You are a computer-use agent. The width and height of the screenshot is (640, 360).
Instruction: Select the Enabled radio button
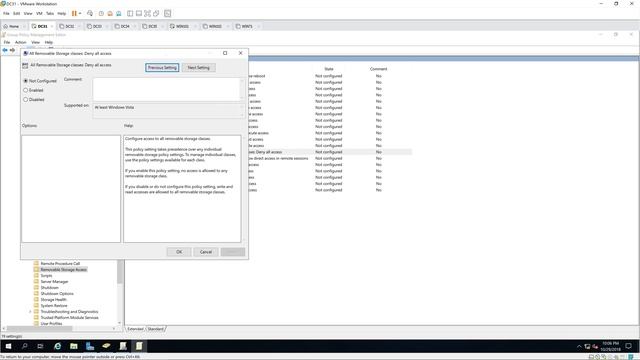click(x=26, y=90)
